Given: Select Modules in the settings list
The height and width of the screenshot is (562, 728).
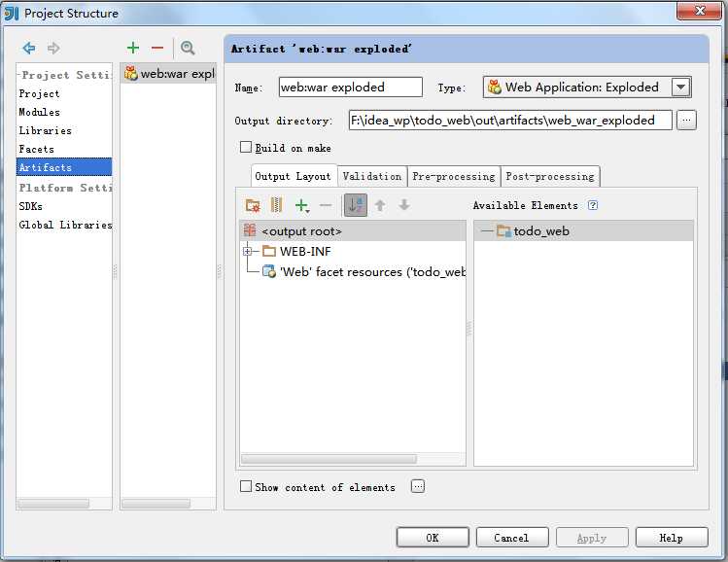Looking at the screenshot, I should (x=64, y=112).
